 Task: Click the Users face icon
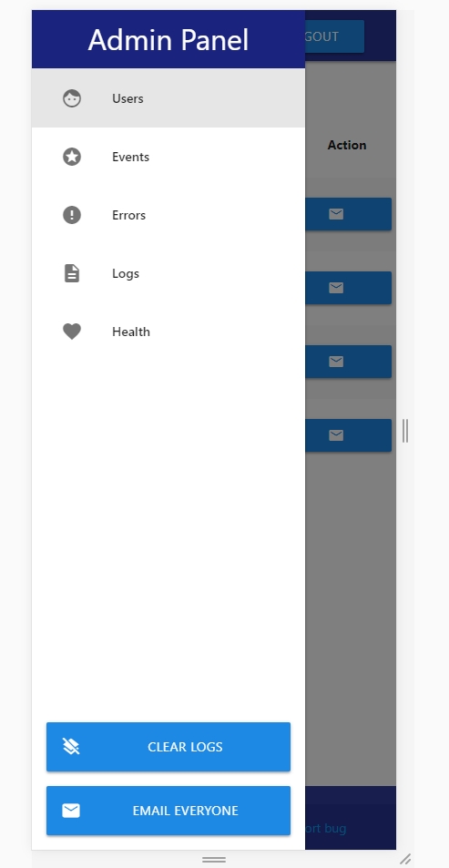pyautogui.click(x=71, y=98)
